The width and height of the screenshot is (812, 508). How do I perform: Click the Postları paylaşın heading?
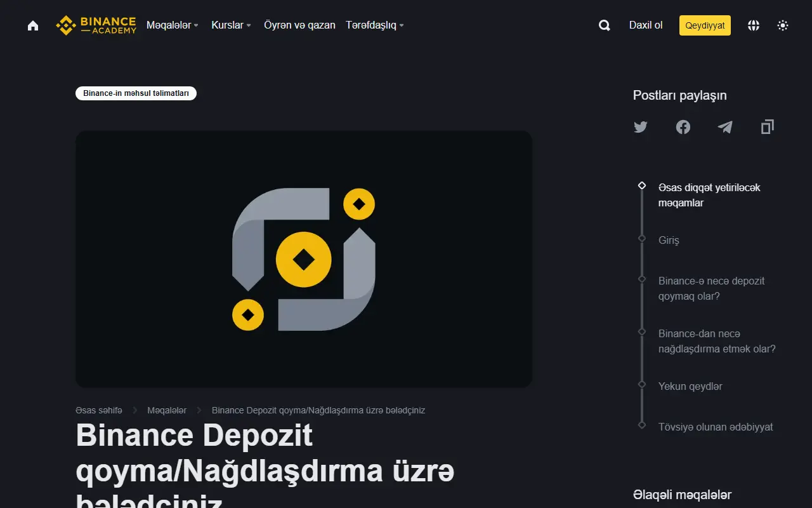coord(680,95)
